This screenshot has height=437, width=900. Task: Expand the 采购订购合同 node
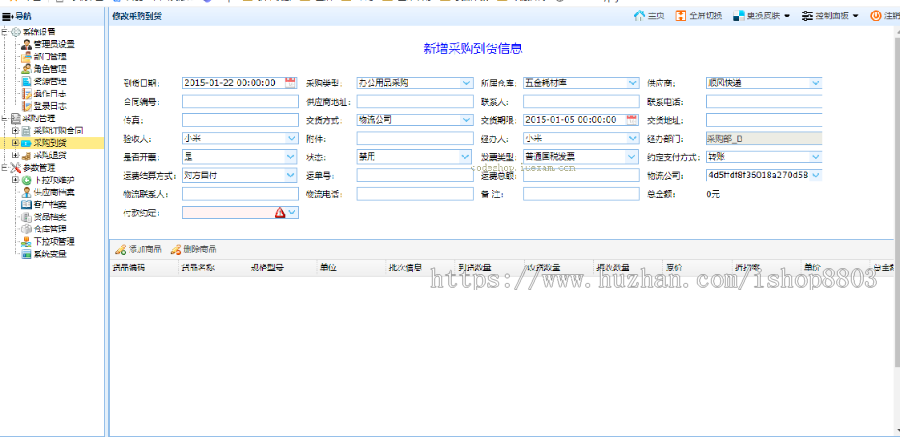click(15, 131)
